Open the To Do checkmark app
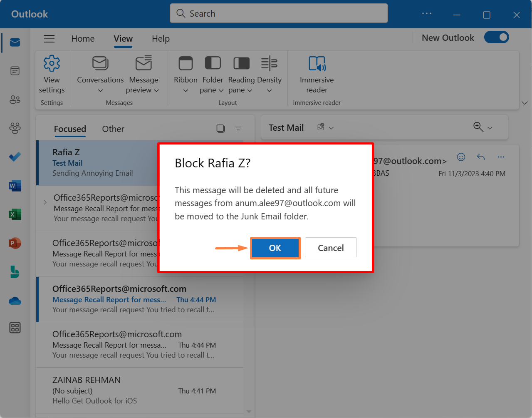 pos(15,157)
